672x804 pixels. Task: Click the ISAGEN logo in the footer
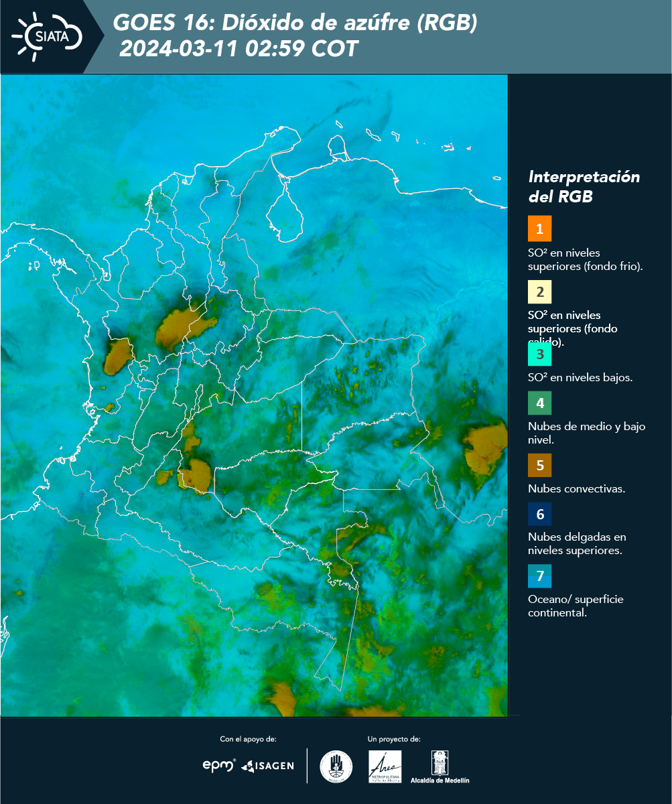tap(268, 766)
